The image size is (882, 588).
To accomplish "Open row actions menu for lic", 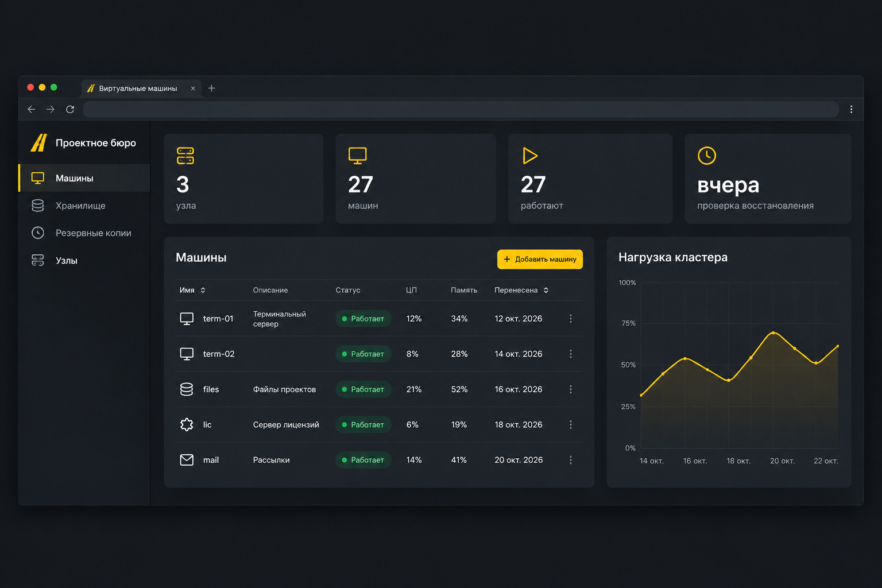I will point(570,424).
